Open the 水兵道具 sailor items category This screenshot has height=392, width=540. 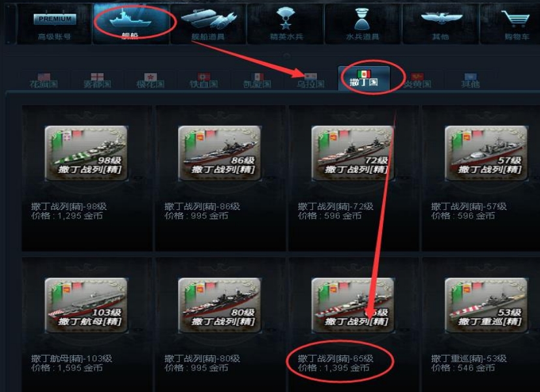(x=363, y=24)
